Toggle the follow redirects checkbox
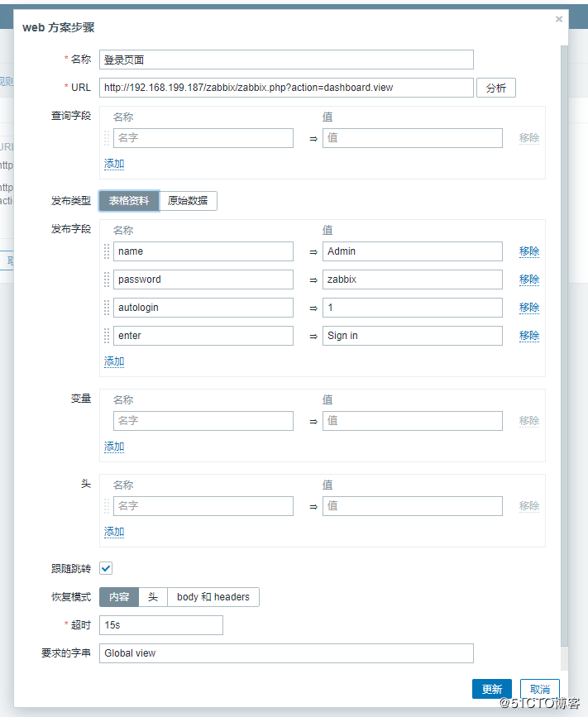 click(x=106, y=569)
